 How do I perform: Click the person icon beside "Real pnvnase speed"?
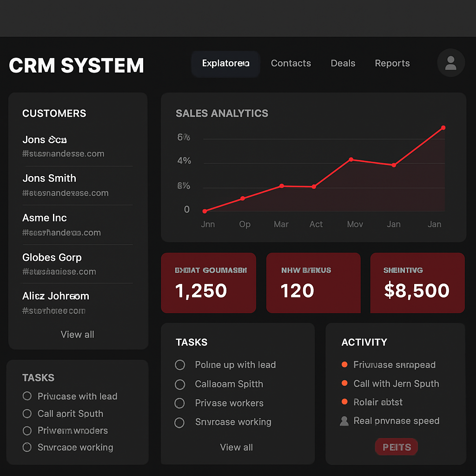tap(344, 421)
